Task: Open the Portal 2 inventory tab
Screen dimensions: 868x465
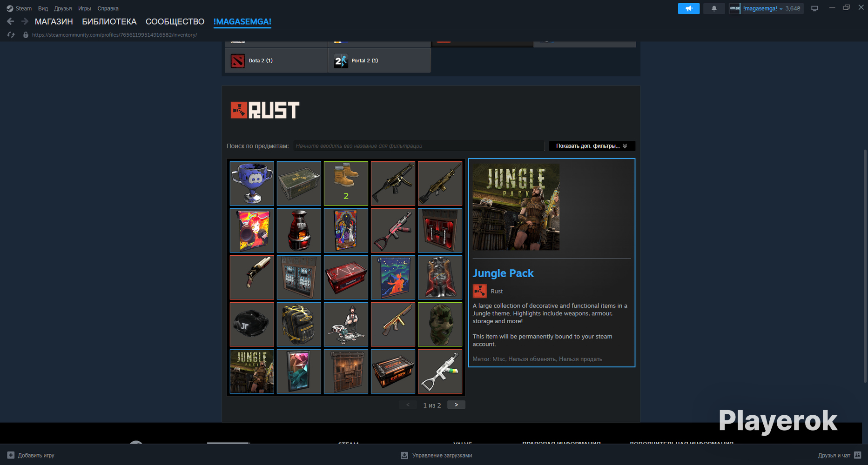Action: (x=379, y=60)
